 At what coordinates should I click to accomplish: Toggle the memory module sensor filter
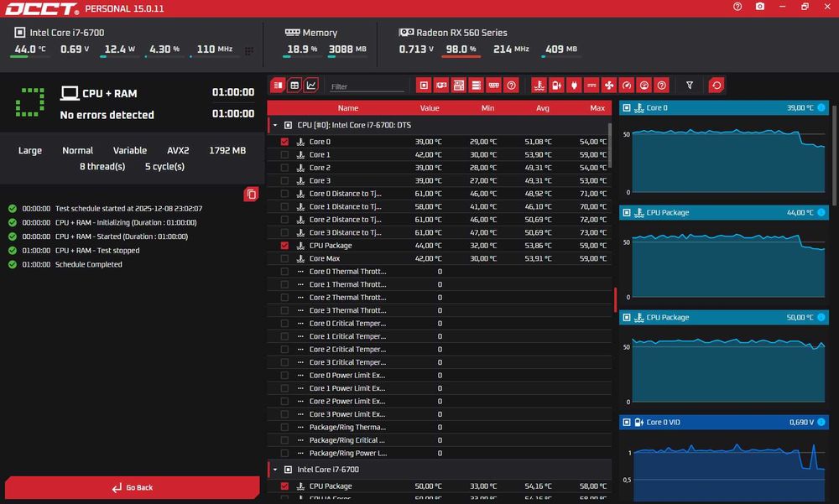(494, 85)
